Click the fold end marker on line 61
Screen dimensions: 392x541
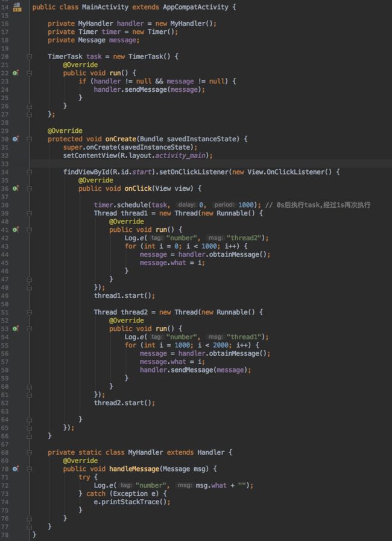pyautogui.click(x=30, y=395)
